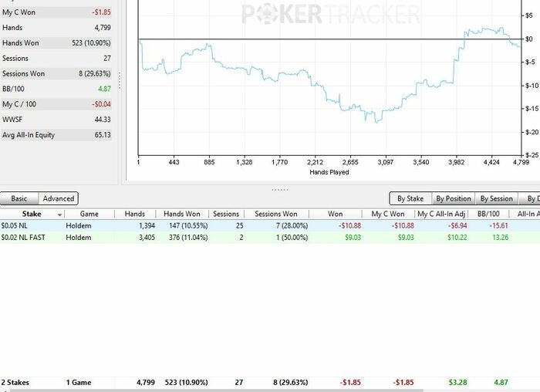Screen dimensions: 540x392
Task: Click the WWSF stat row
Action: [56, 120]
